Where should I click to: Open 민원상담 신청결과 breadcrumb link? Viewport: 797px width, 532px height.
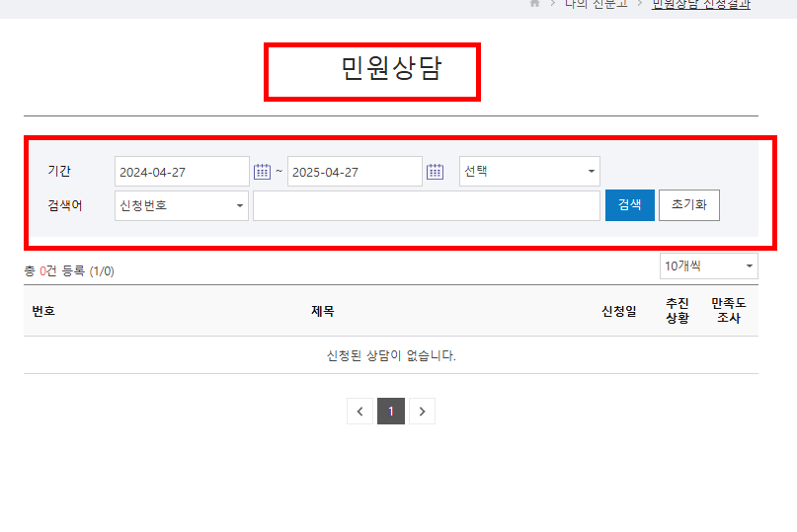point(701,4)
